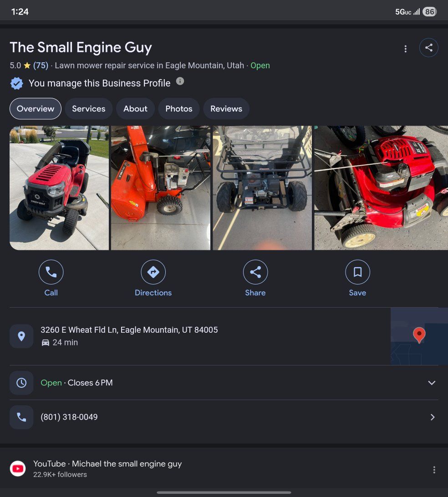
Task: Tap the Call phone icon button
Action: 51,272
